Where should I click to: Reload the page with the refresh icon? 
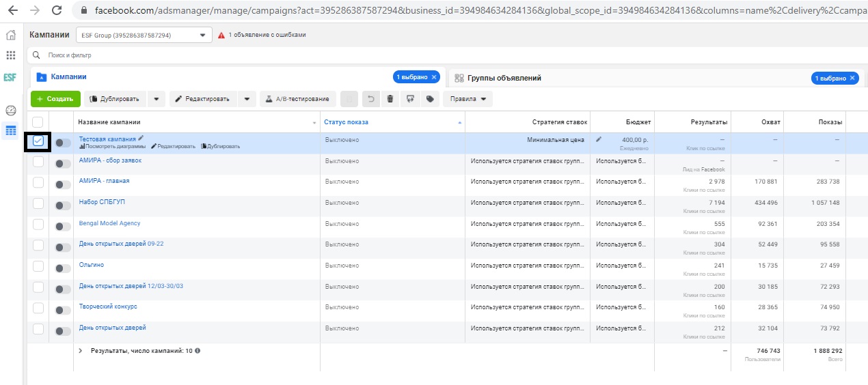57,11
